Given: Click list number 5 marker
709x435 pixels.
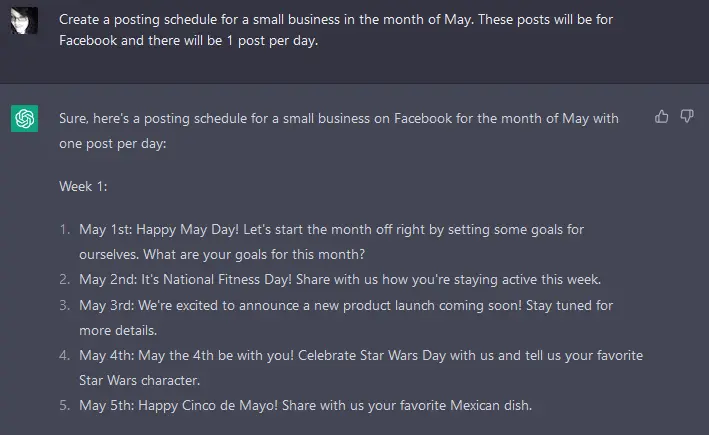Looking at the screenshot, I should point(65,405).
